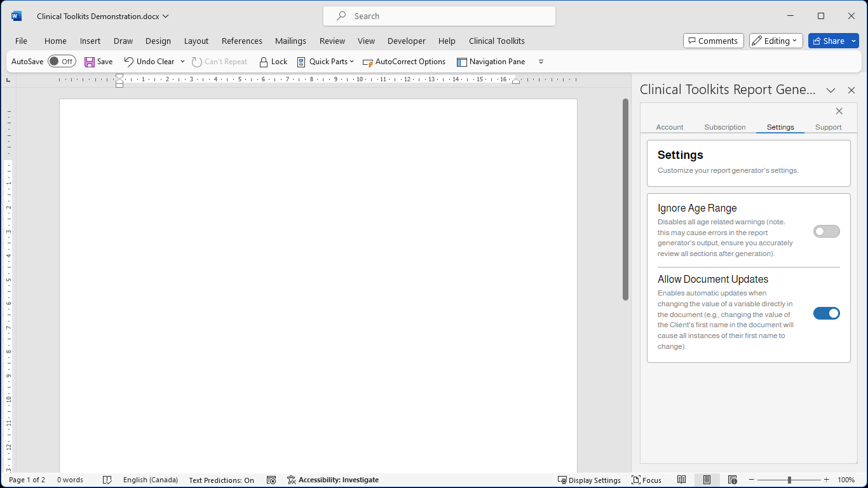Customize Quick Access Toolbar dropdown
The width and height of the screenshot is (868, 488).
coord(541,62)
